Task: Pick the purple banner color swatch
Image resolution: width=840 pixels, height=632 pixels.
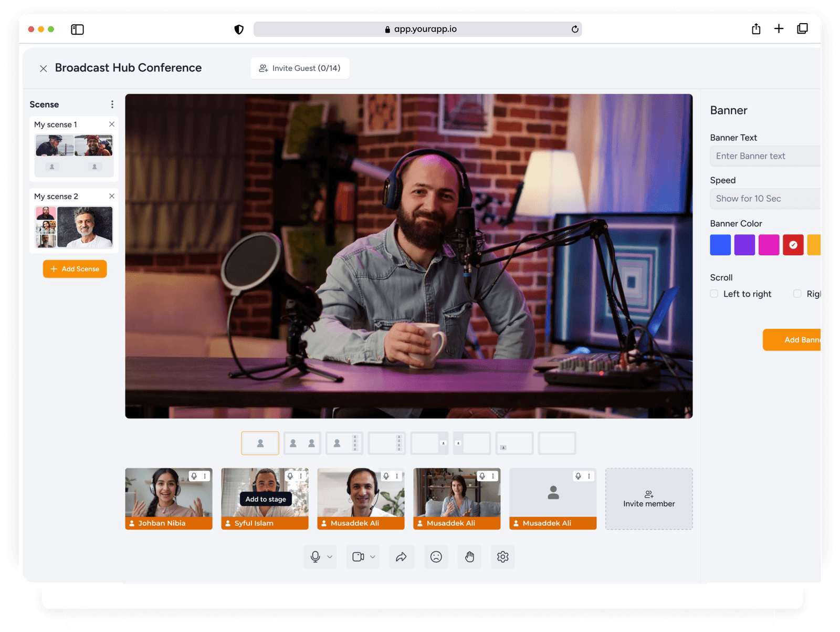Action: [x=744, y=245]
